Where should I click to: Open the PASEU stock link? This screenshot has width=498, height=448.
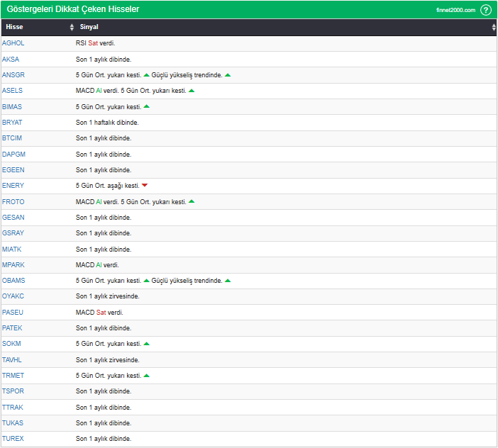[x=13, y=313]
